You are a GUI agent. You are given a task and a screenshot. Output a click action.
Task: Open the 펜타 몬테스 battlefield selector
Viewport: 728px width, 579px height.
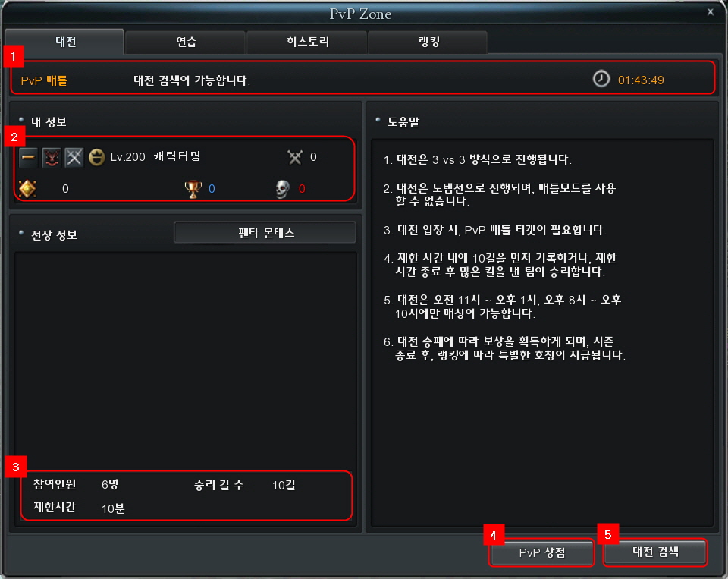(x=265, y=232)
